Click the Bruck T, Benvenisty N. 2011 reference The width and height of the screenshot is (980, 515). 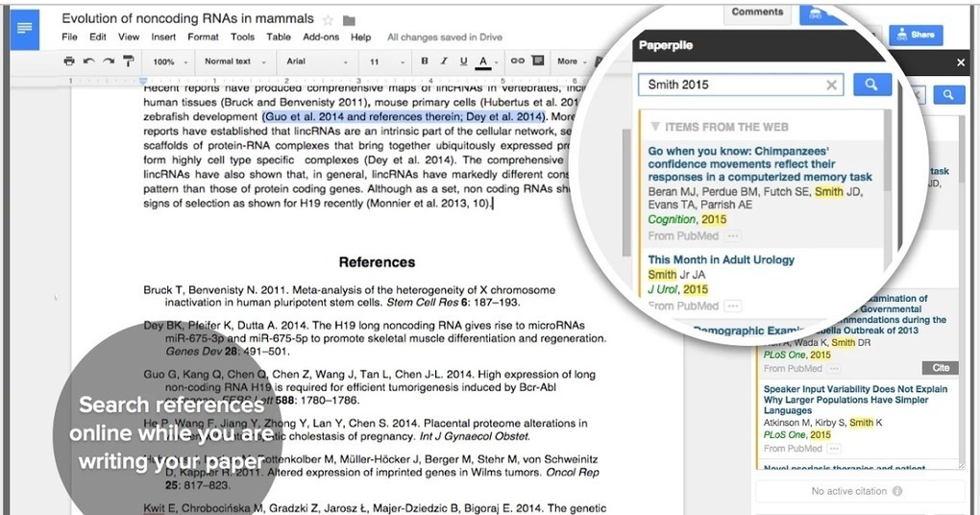(x=350, y=296)
